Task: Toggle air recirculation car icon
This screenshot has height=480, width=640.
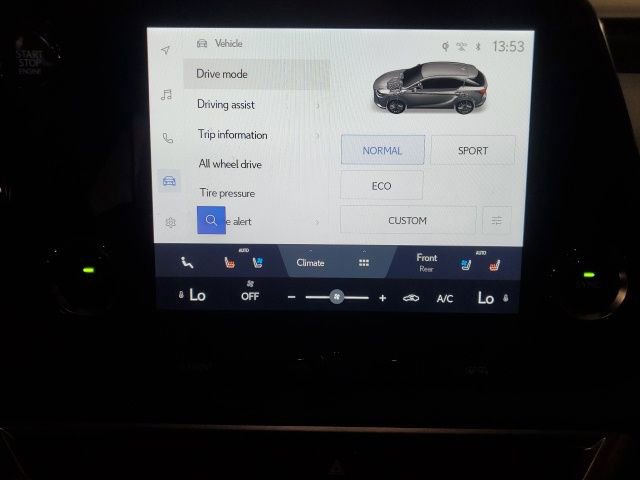Action: point(411,298)
